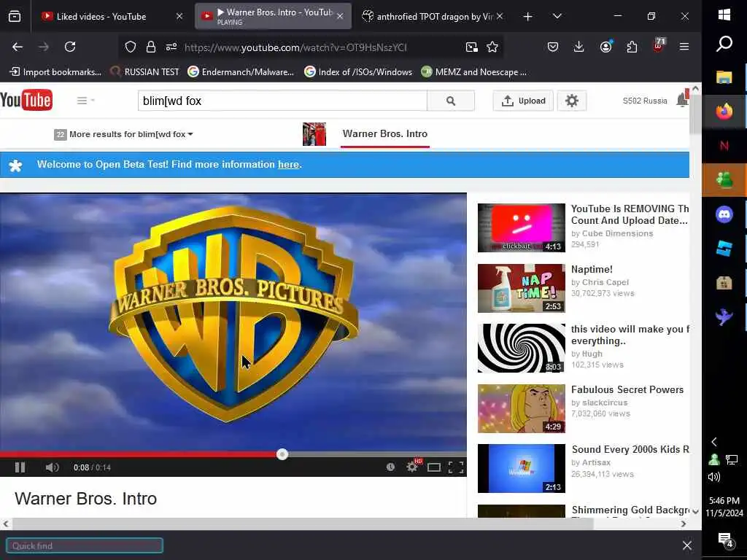This screenshot has width=747, height=560.
Task: Open Firefox View tab list icon
Action: (x=15, y=17)
